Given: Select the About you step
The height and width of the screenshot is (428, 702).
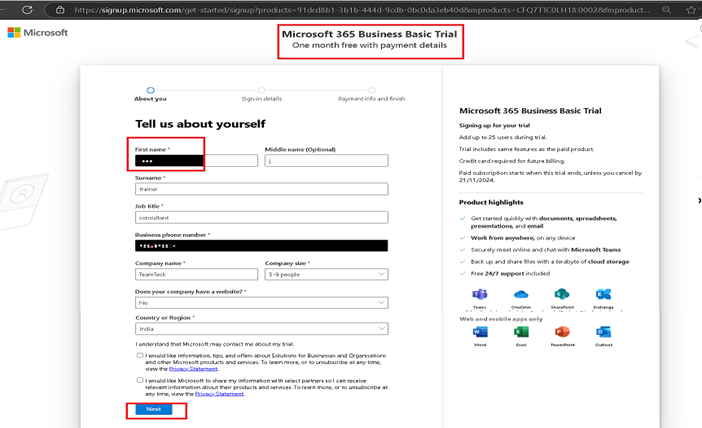Looking at the screenshot, I should [150, 94].
